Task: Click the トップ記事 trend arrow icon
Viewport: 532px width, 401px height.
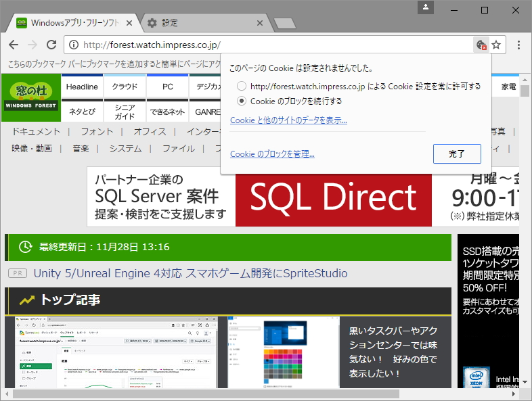Action: (x=27, y=300)
